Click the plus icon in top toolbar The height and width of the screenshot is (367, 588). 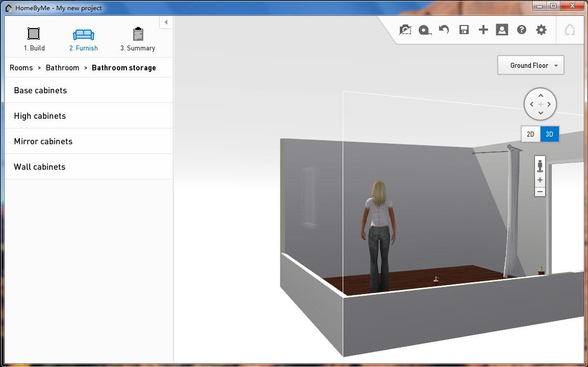click(x=483, y=30)
